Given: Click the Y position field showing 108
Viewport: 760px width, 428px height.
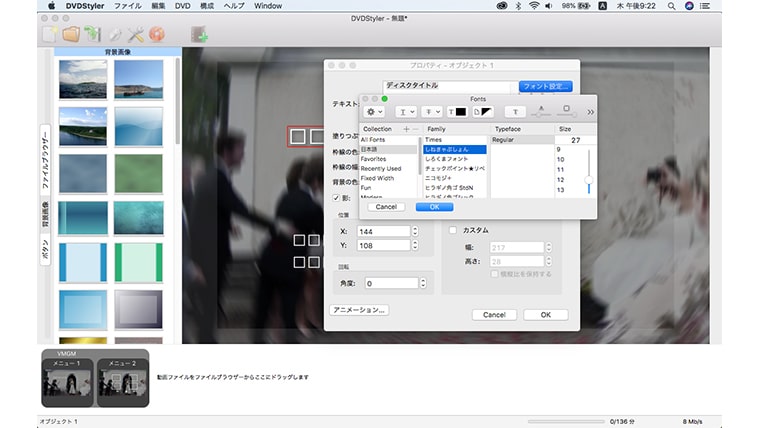Looking at the screenshot, I should (x=383, y=246).
